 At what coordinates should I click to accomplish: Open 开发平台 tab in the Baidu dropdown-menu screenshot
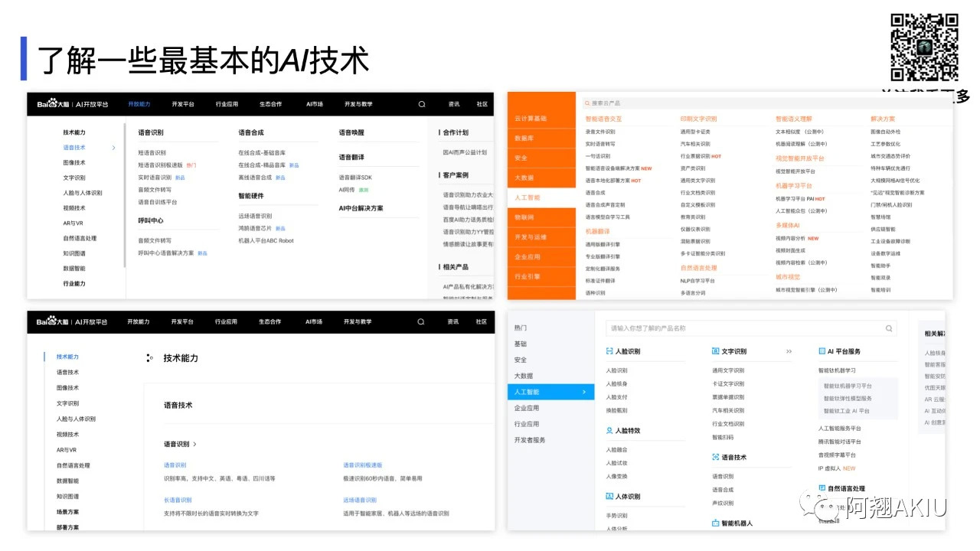tap(183, 104)
